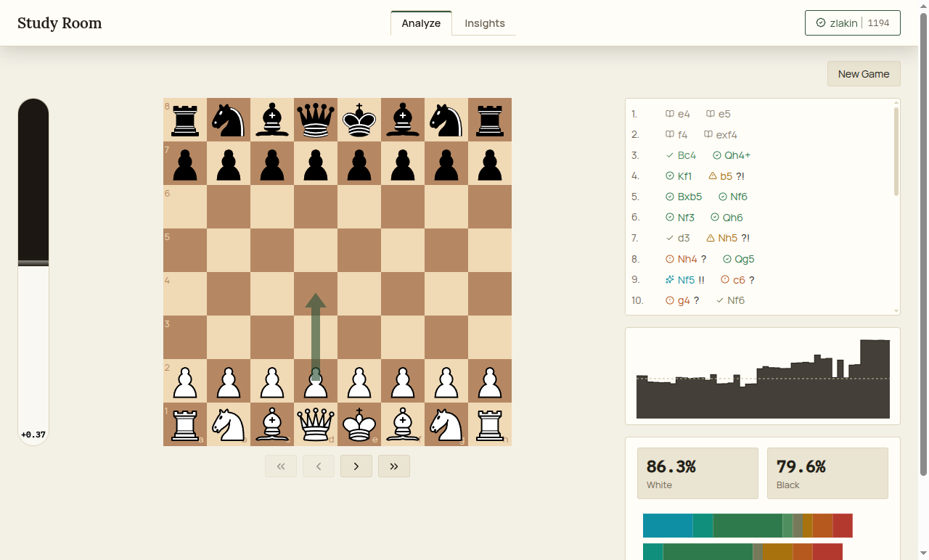Click the red segment of the top accuracy bar
This screenshot has height=560, width=929.
[843, 525]
